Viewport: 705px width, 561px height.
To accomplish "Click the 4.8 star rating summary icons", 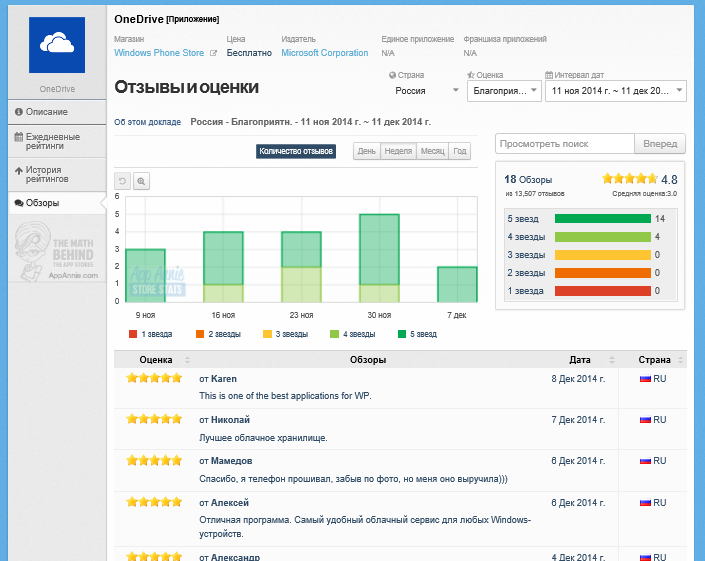I will click(x=630, y=179).
